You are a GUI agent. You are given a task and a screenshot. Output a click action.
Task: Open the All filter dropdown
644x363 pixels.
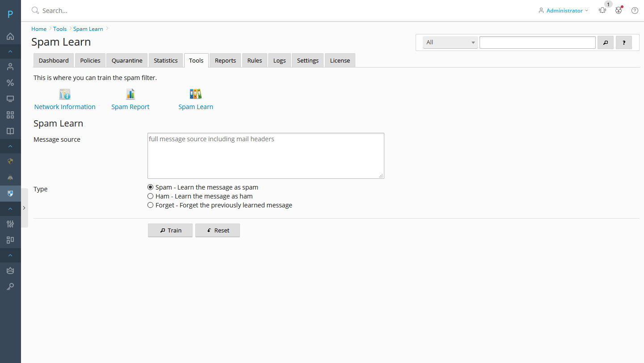click(x=450, y=42)
